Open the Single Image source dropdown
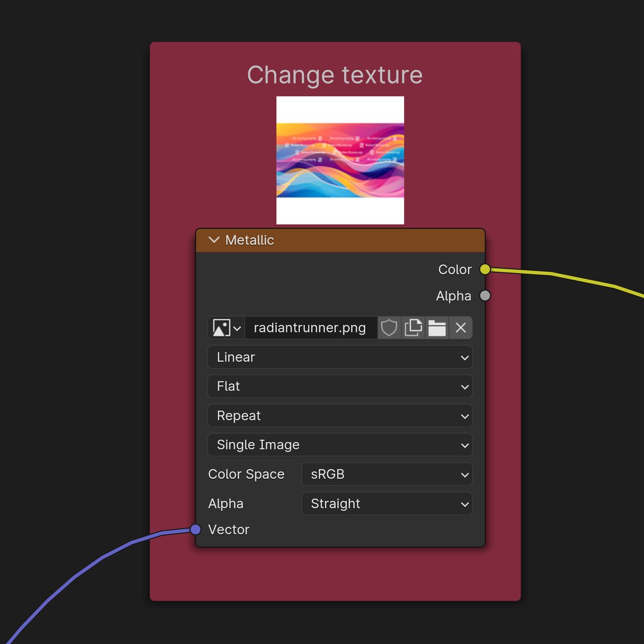Image resolution: width=644 pixels, height=644 pixels. pyautogui.click(x=340, y=445)
